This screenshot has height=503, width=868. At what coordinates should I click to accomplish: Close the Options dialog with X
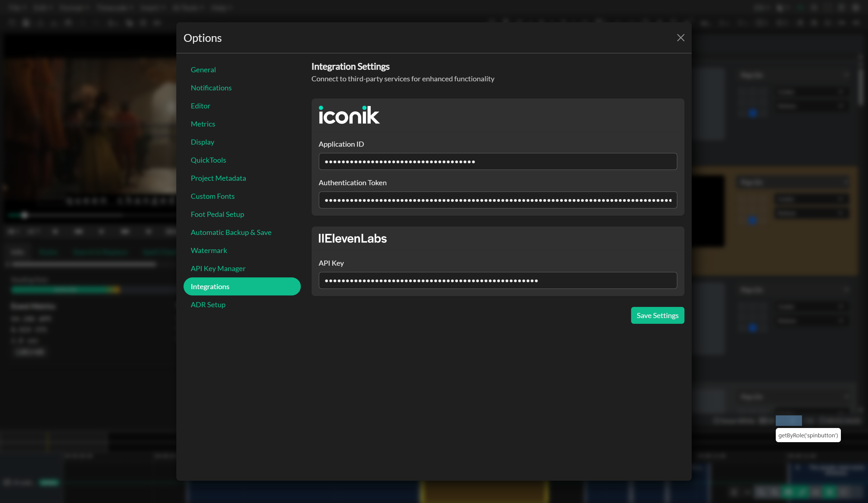tap(680, 38)
